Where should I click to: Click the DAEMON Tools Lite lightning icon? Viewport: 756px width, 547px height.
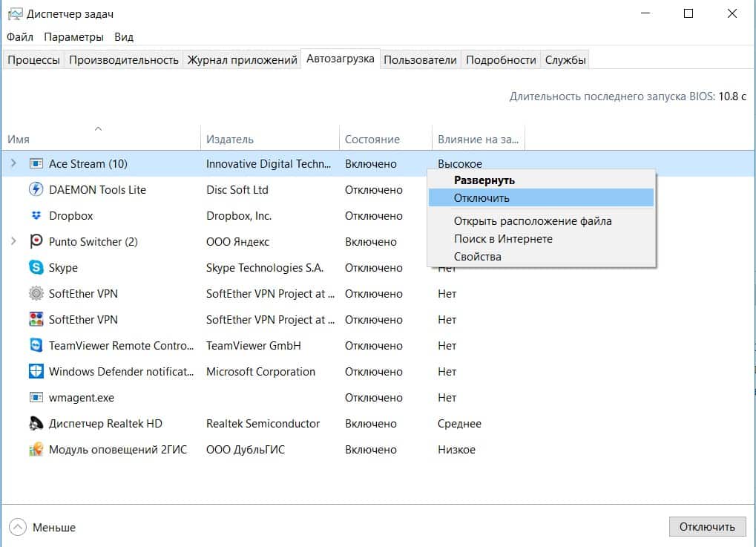(36, 189)
